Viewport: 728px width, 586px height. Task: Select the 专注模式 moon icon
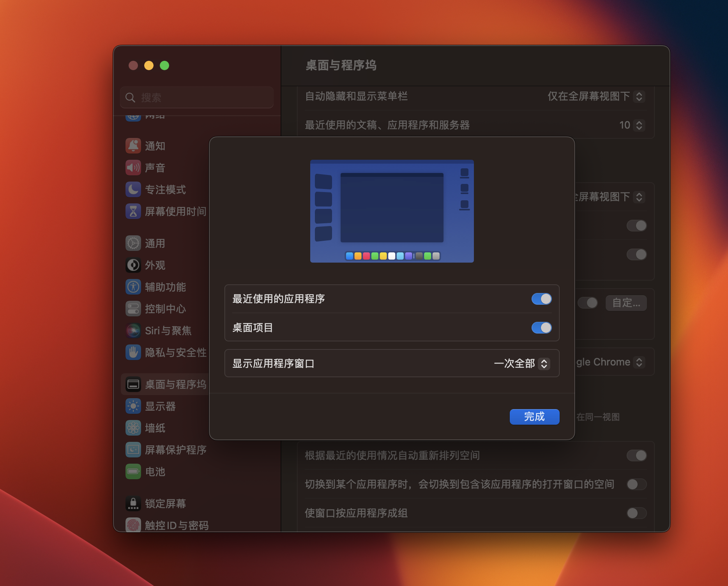133,189
